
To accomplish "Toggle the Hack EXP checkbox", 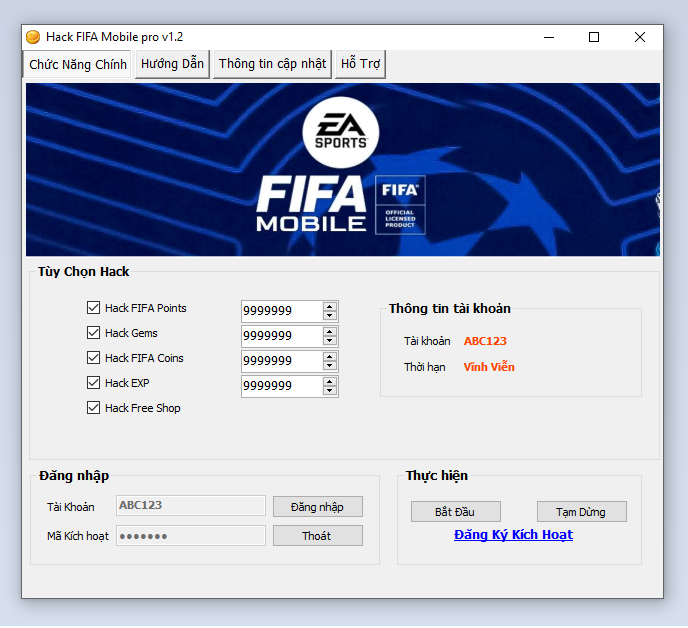I will point(94,383).
